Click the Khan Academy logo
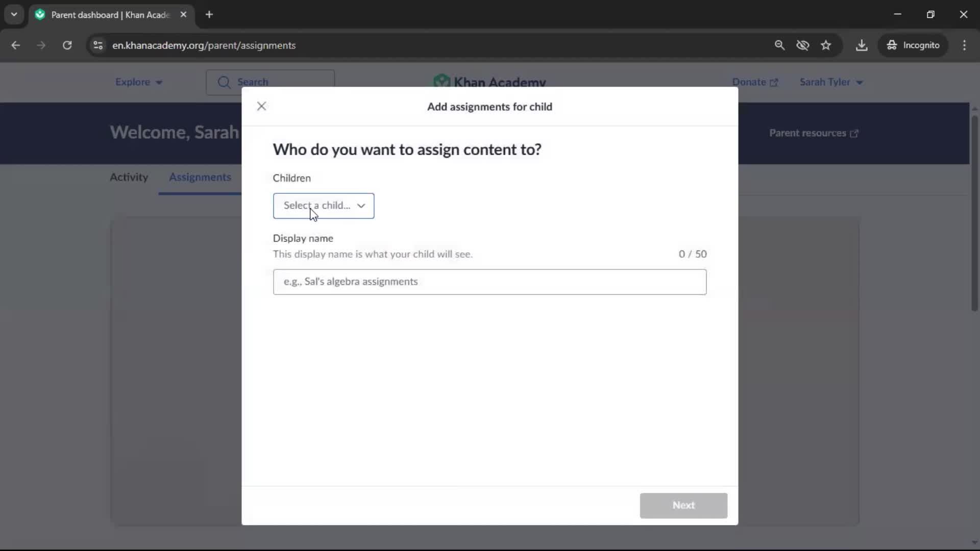 click(x=489, y=82)
